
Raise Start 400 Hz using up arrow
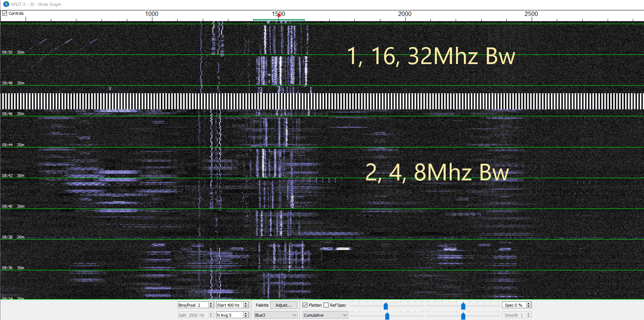(x=246, y=303)
